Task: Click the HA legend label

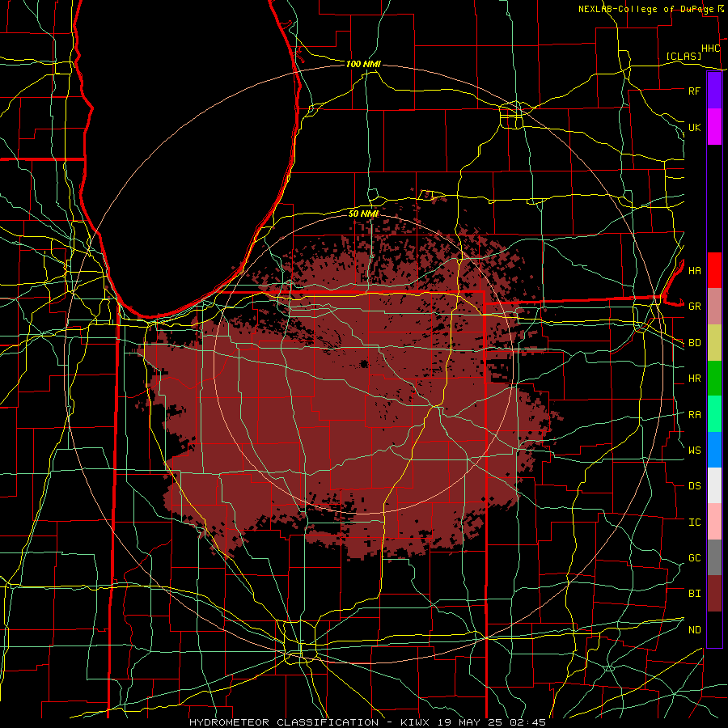Action: (x=694, y=271)
